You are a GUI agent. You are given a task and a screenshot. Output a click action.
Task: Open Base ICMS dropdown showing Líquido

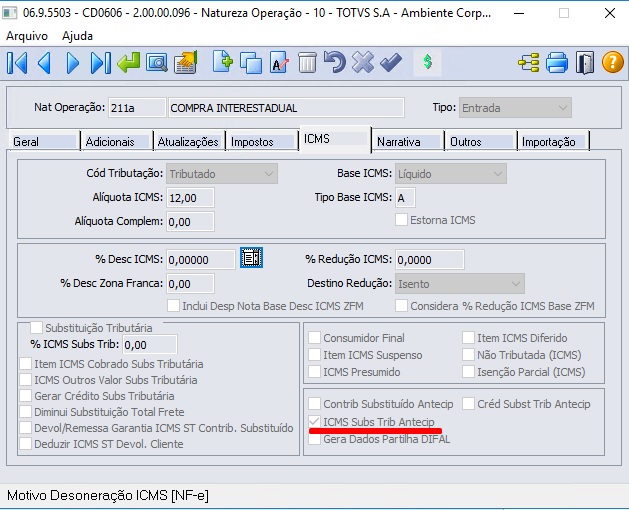coord(450,174)
